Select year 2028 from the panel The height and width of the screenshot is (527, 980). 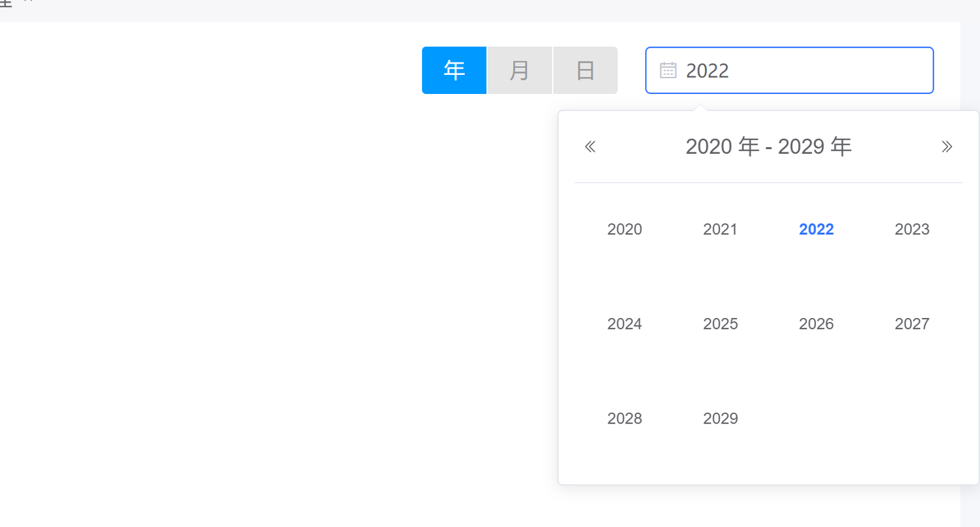pyautogui.click(x=624, y=419)
